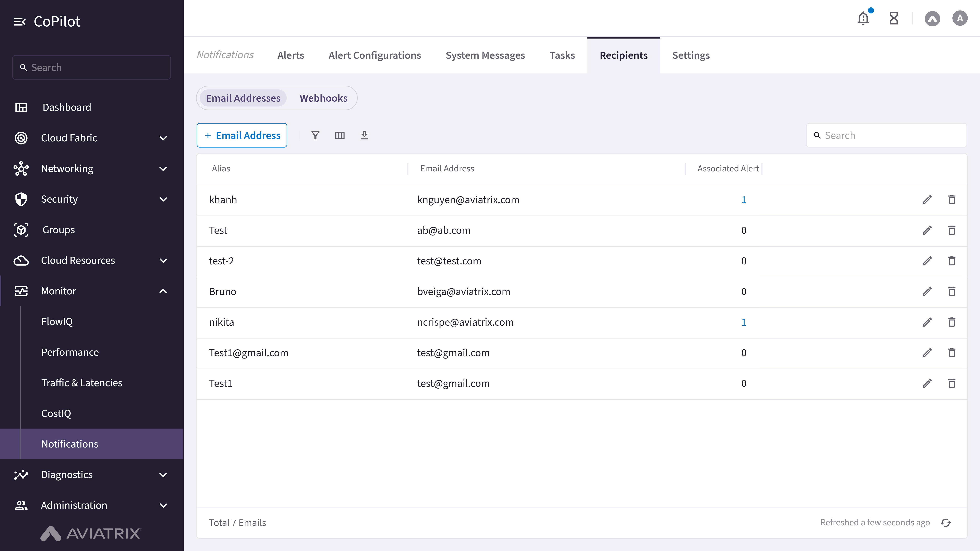
Task: Open the hourglass tasks icon
Action: [894, 18]
